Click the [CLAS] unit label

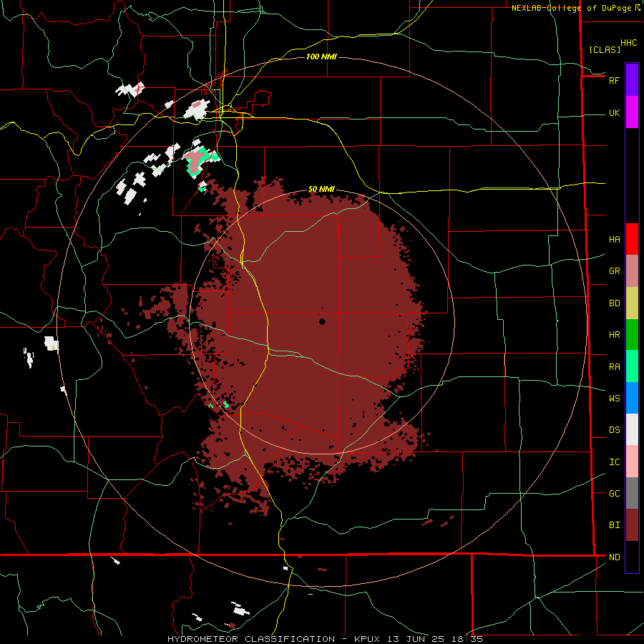pyautogui.click(x=605, y=49)
